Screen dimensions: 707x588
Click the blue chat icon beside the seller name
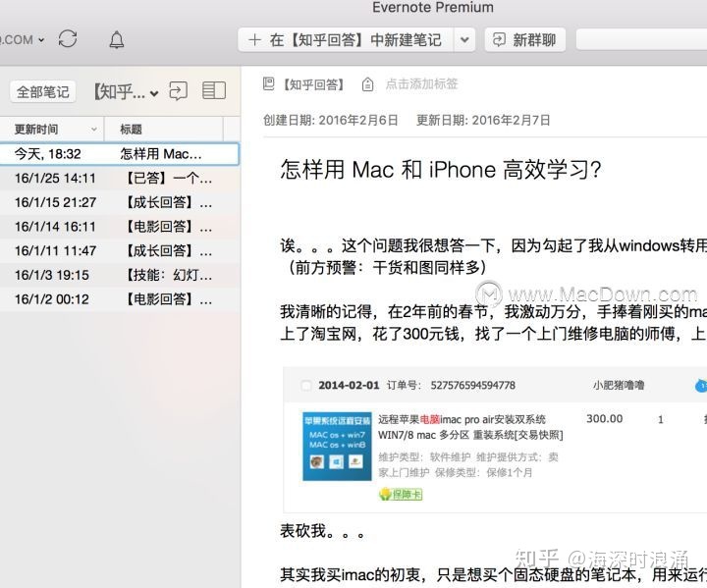click(701, 386)
